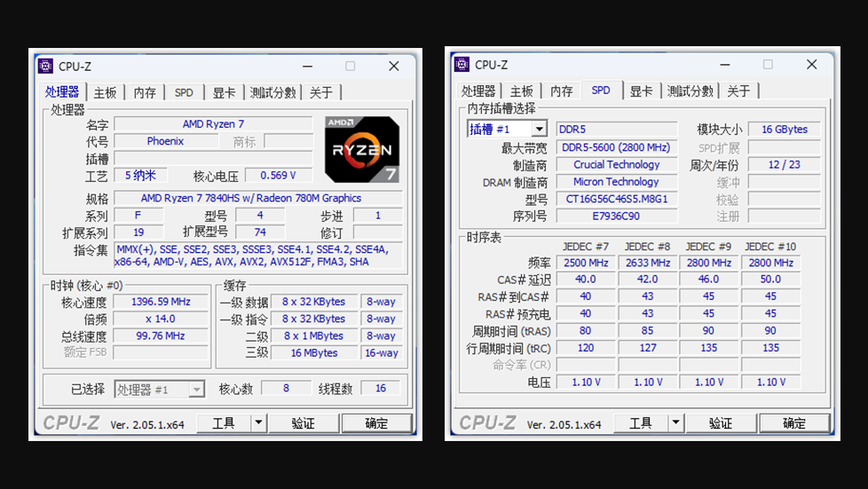Click the 16 GBytes module size value
This screenshot has width=868, height=489.
pyautogui.click(x=785, y=129)
